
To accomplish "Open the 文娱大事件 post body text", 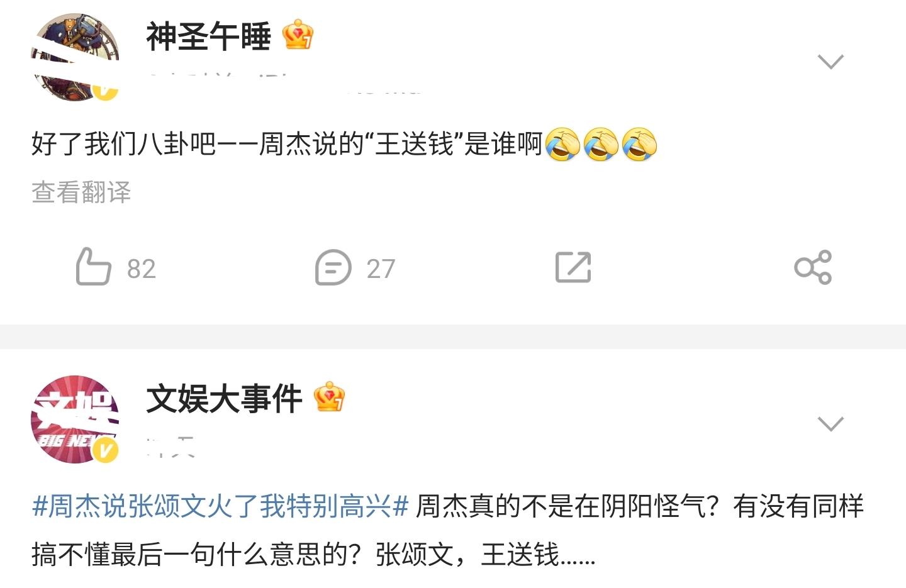I will point(448,530).
